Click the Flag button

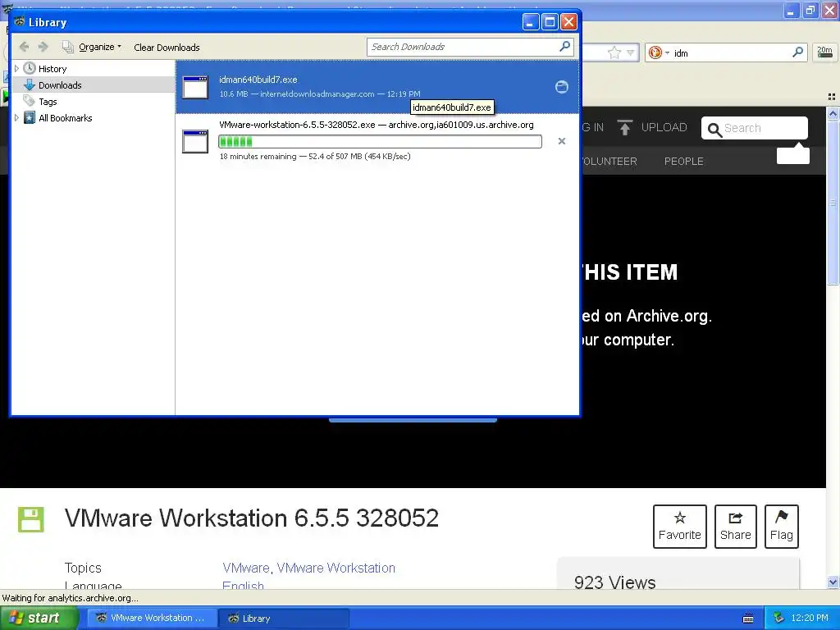[x=782, y=526]
